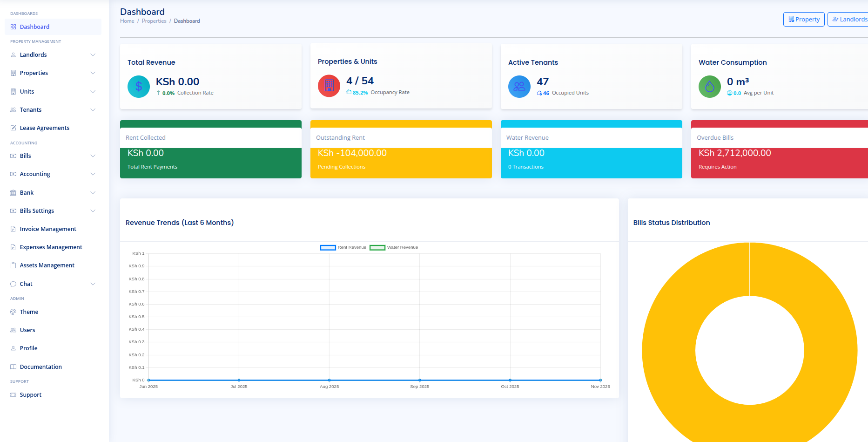Viewport: 868px width, 442px height.
Task: Go to Home via breadcrumb link
Action: [127, 21]
